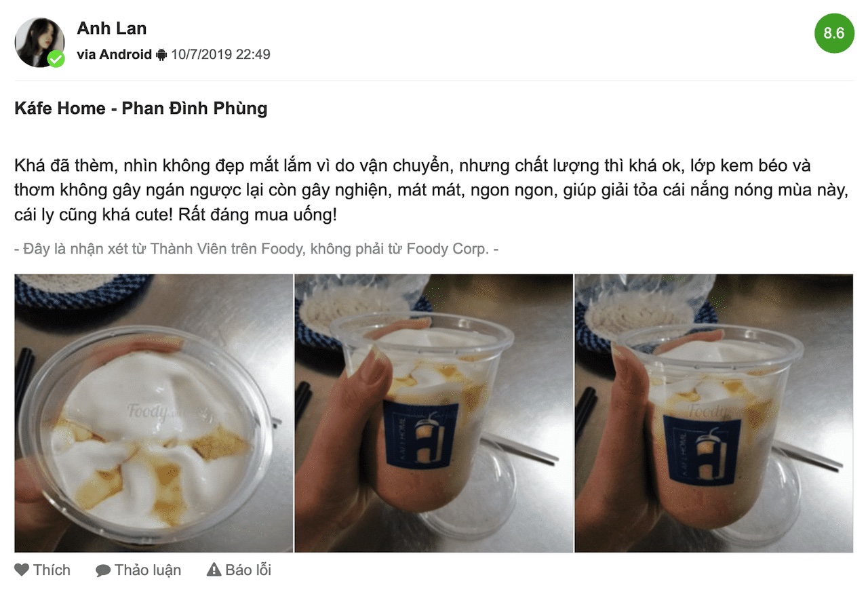Open Káfe Home - Phan Đình Phùng title
Viewport: 868px width, 594px height.
141,108
